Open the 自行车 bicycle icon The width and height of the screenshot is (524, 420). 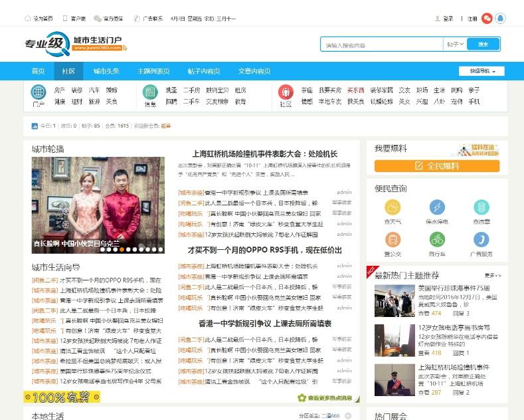[x=437, y=240]
